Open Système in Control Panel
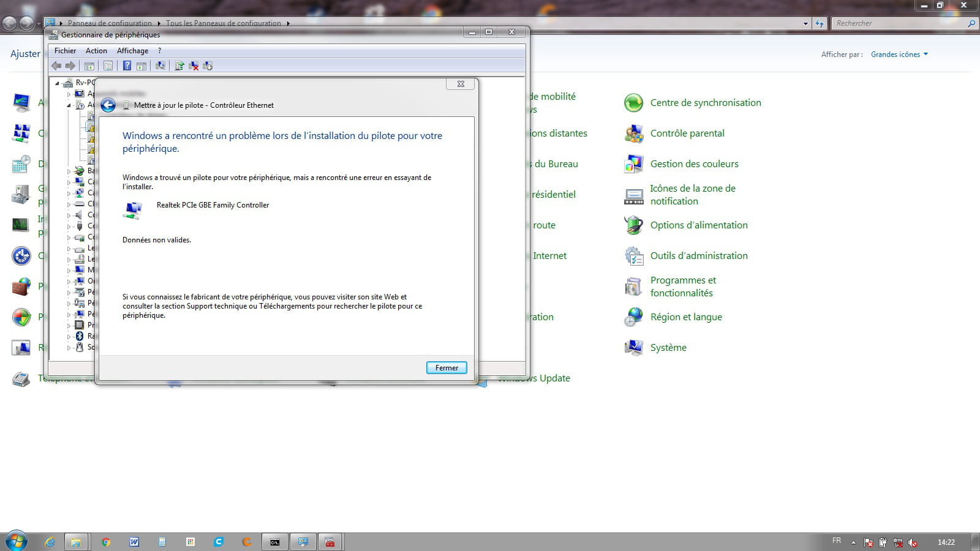 [x=668, y=348]
